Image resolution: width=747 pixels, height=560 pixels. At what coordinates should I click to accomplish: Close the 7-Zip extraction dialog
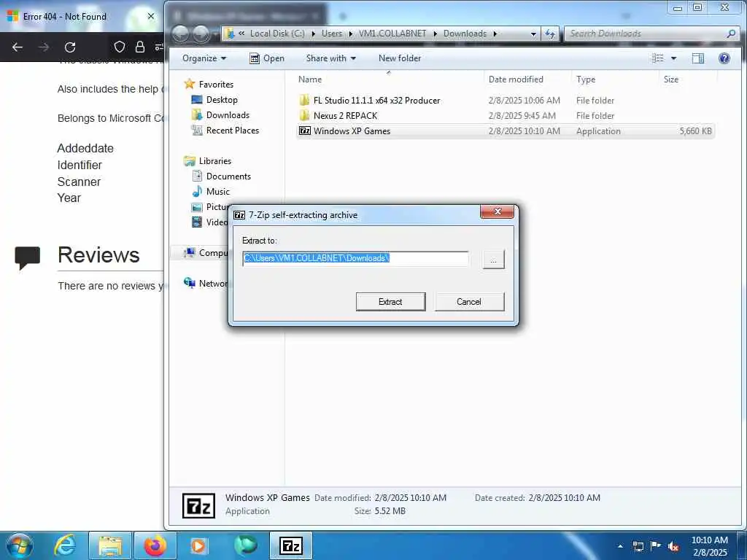tap(497, 211)
